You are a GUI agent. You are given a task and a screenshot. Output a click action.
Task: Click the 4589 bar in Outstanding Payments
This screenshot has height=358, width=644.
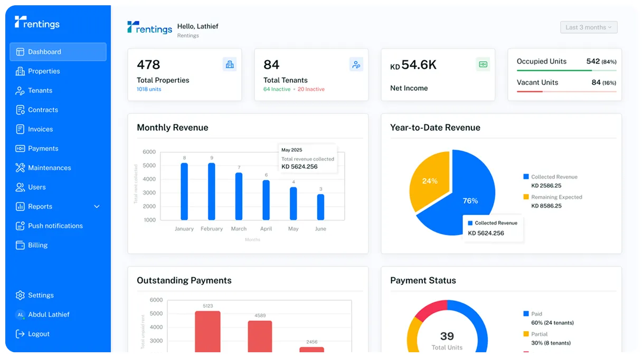click(x=260, y=336)
